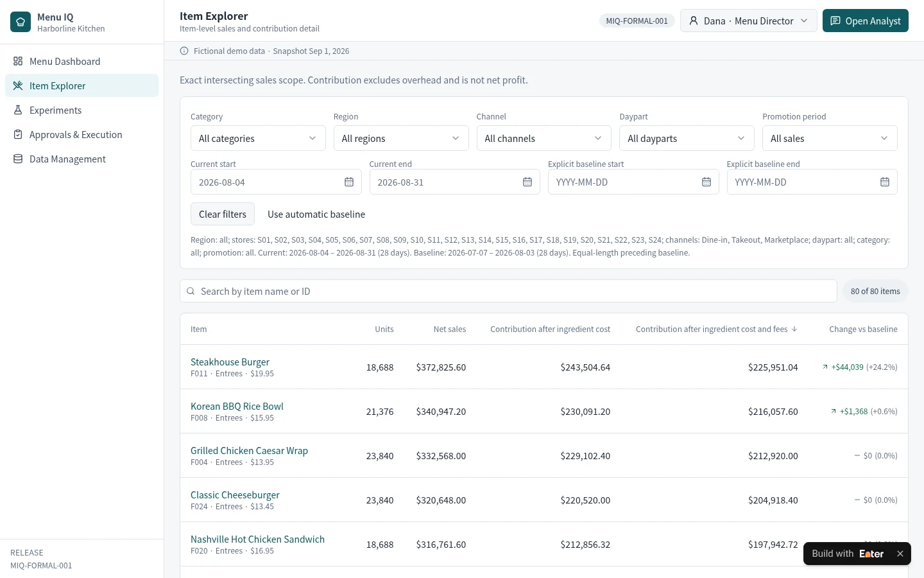This screenshot has width=924, height=578.
Task: Expand the Daypart dropdown
Action: point(687,138)
